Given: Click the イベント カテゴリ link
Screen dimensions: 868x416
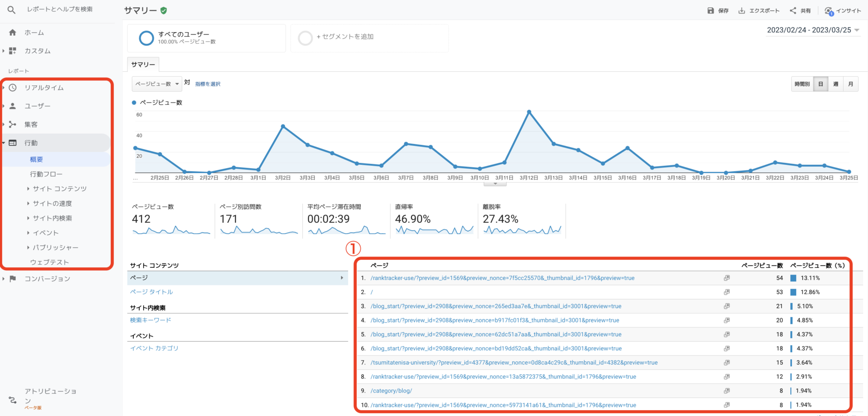Looking at the screenshot, I should coord(154,348).
